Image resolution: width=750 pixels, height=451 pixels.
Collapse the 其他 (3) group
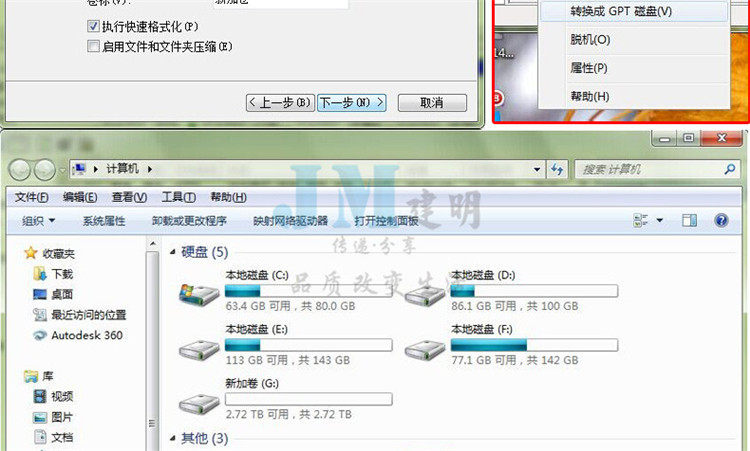[x=173, y=438]
